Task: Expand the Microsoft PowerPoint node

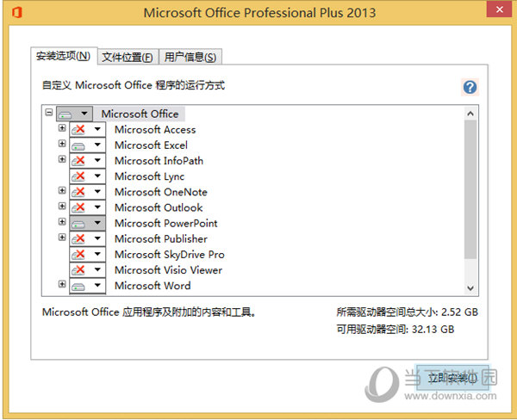Action: click(x=62, y=221)
